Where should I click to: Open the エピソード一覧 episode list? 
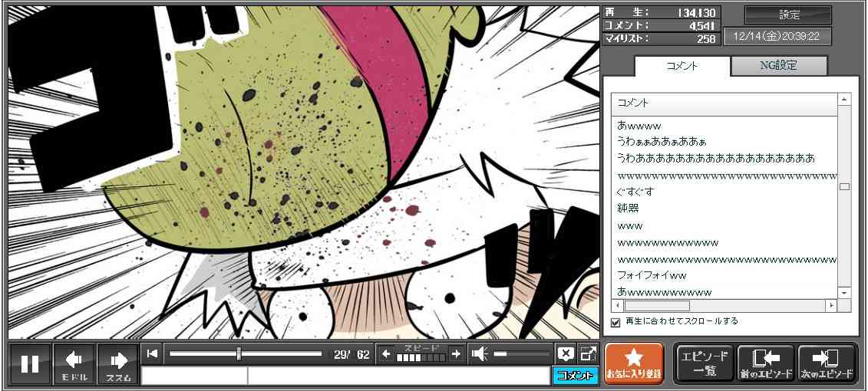click(x=704, y=363)
